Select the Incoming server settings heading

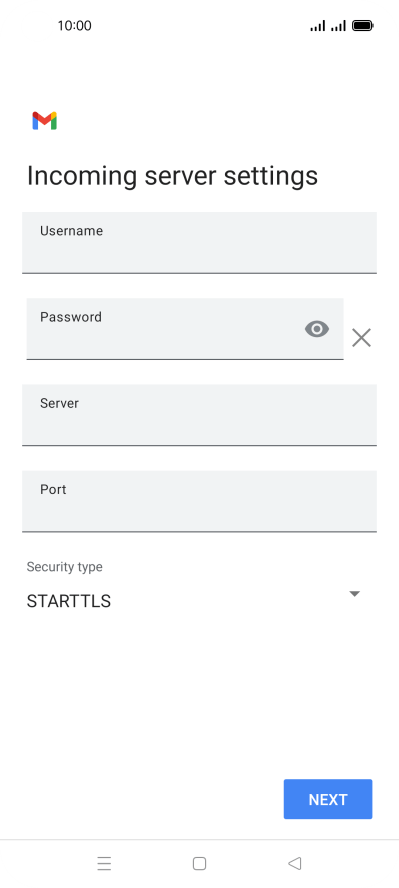click(x=172, y=176)
